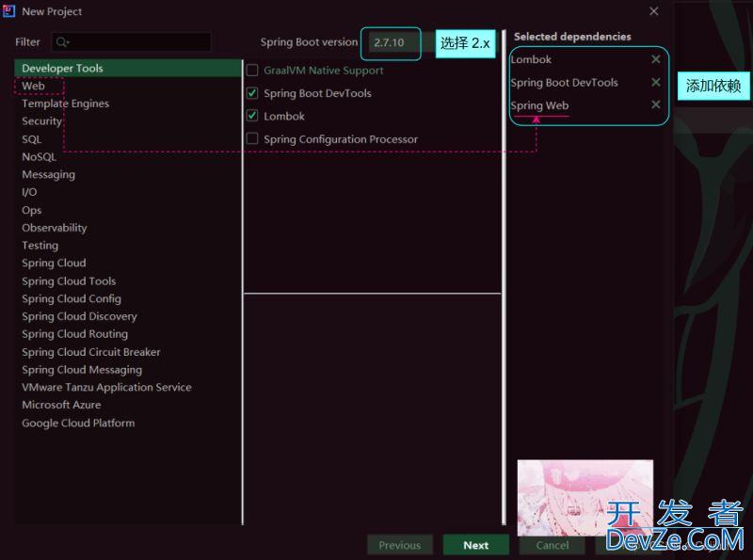Enable GraalVM Native Support checkbox

point(252,71)
